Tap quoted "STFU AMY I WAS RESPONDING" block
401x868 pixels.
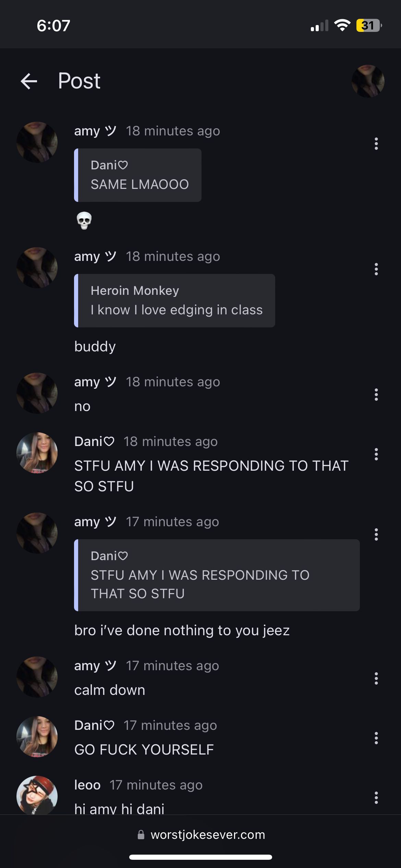[217, 575]
